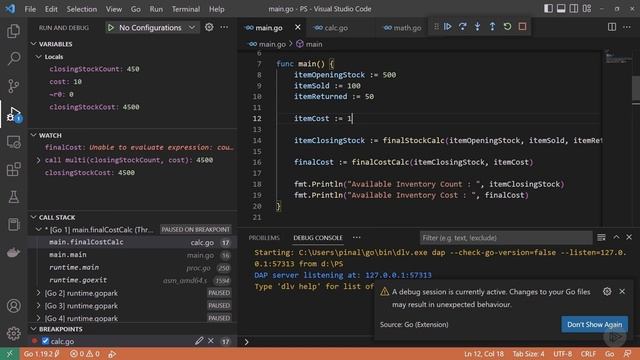The height and width of the screenshot is (360, 640).
Task: Expand the Go 3 runtime.gopark thread
Action: click(x=39, y=305)
